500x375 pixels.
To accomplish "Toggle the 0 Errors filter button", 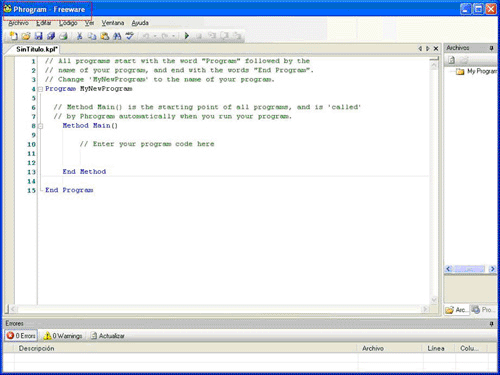I will 21,336.
